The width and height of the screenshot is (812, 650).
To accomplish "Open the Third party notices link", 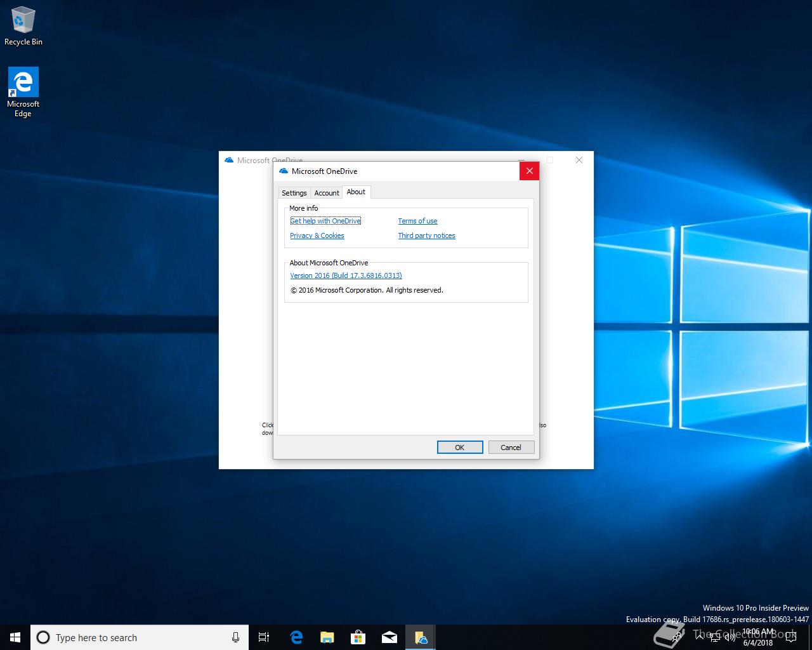I will pyautogui.click(x=426, y=235).
